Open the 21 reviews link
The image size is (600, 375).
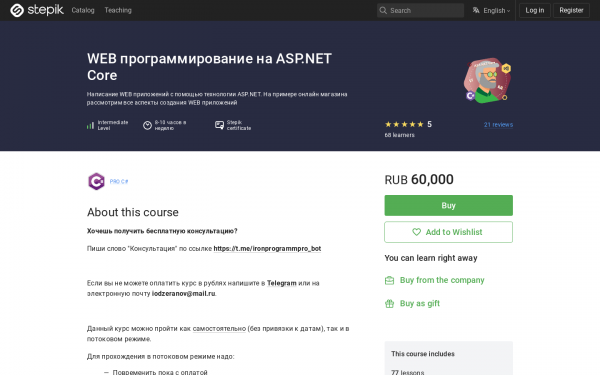coord(498,124)
